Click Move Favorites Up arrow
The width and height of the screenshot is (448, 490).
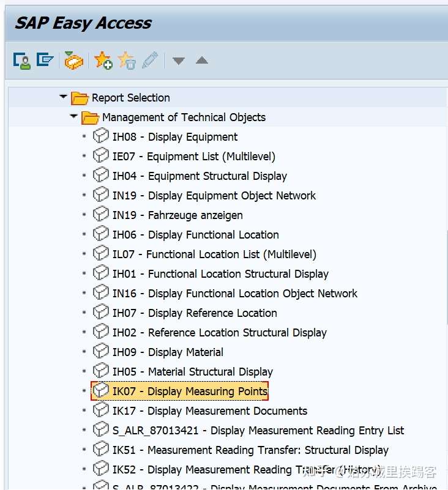pyautogui.click(x=201, y=60)
